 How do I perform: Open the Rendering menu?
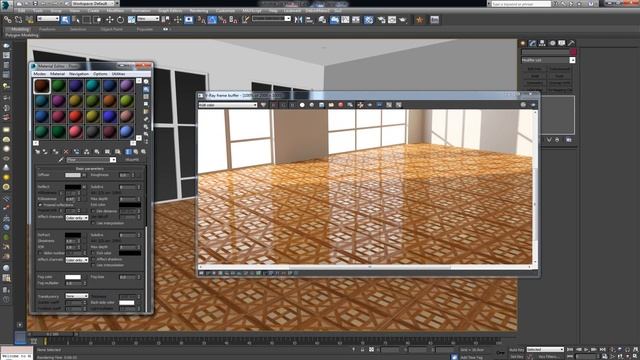click(199, 11)
